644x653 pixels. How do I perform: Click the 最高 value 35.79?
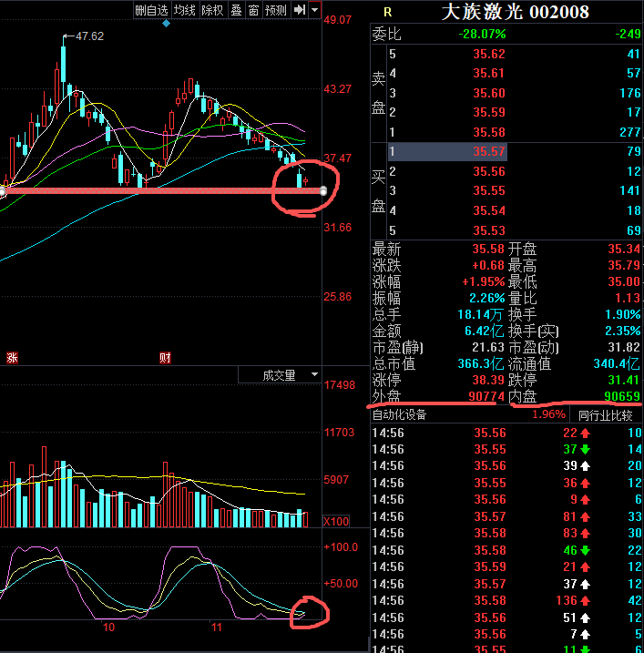(x=624, y=265)
